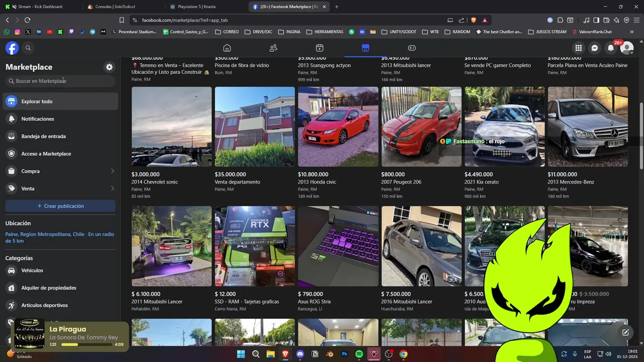Open the CORREO bookmark folder
Screen dimensions: 644x362
tap(227, 32)
